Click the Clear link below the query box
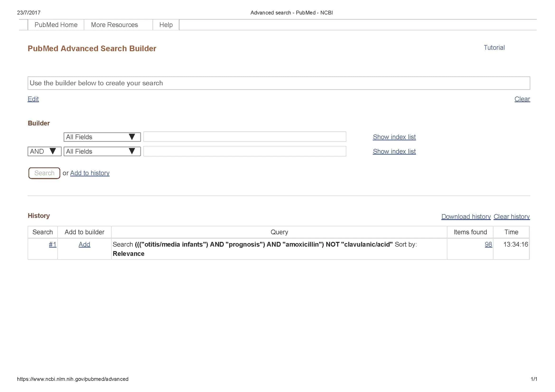Image resolution: width=555 pixels, height=392 pixels. 522,99
